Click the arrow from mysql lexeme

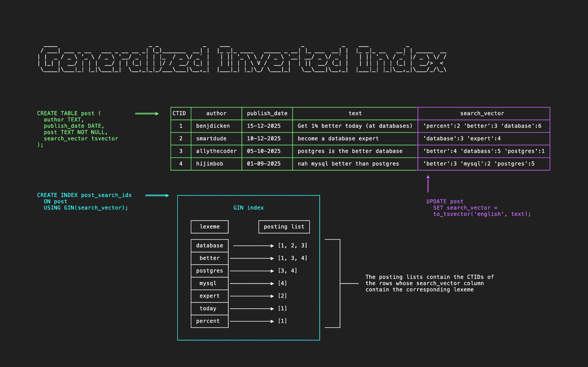click(252, 283)
